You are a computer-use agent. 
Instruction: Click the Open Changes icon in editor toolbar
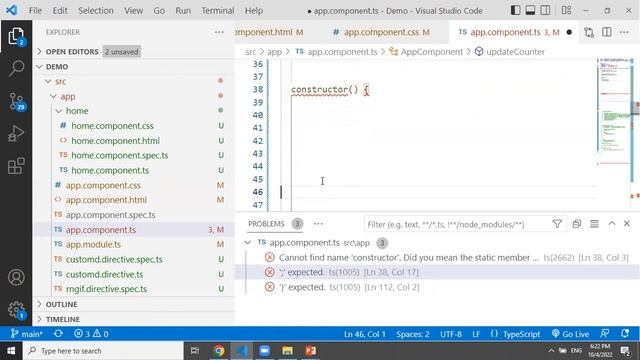click(x=589, y=32)
